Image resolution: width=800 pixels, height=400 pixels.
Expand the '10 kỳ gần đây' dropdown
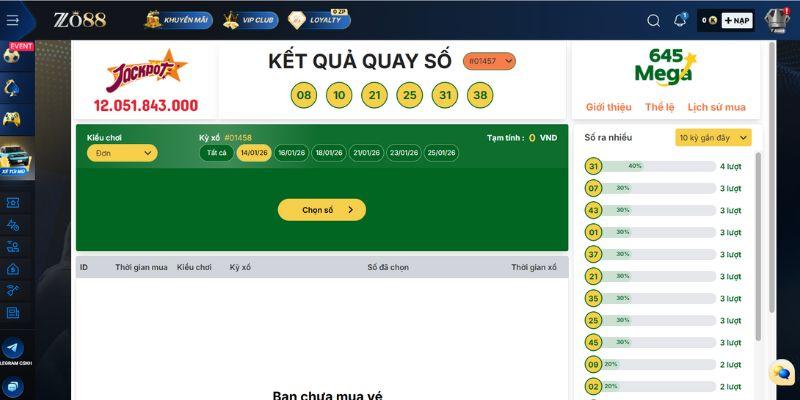[x=713, y=138]
